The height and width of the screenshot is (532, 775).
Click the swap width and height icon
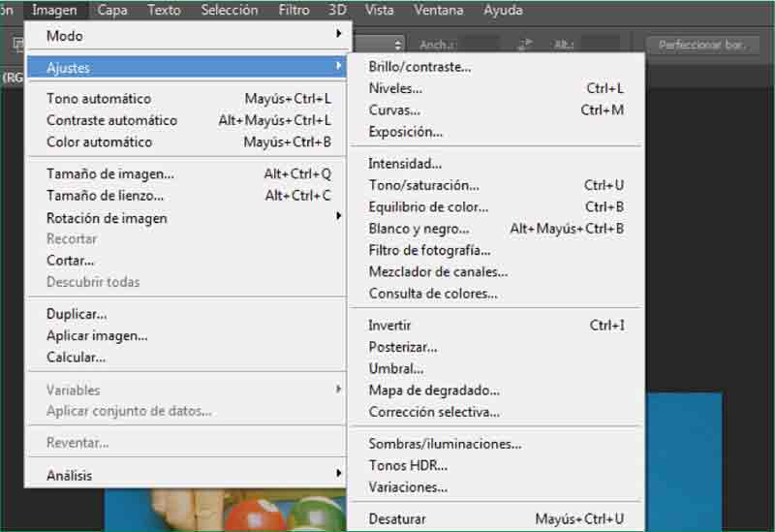tap(525, 45)
